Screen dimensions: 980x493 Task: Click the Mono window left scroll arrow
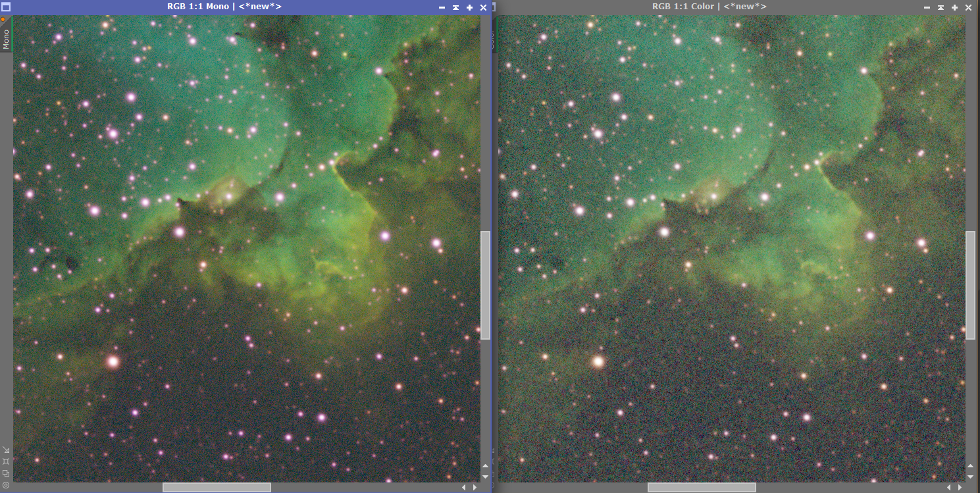464,488
